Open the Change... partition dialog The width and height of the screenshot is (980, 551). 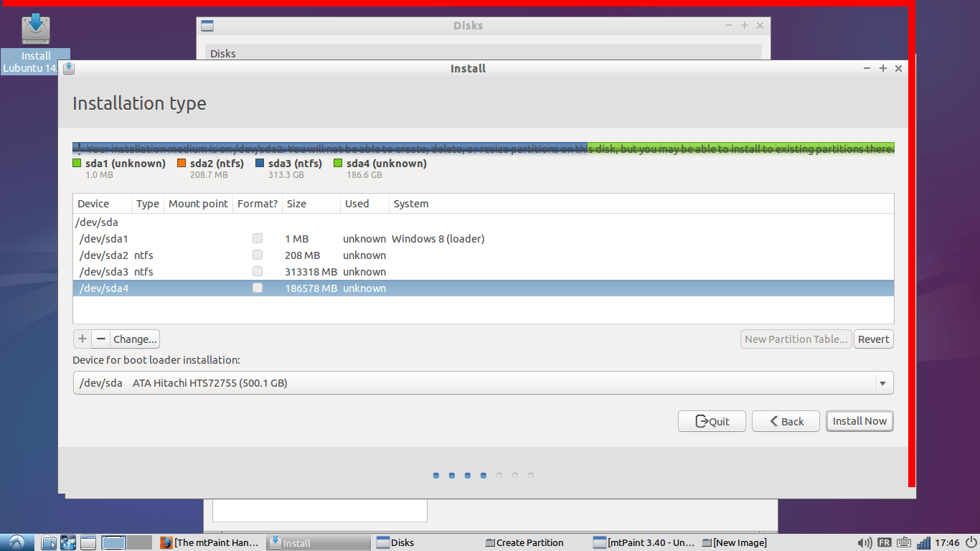click(x=134, y=339)
